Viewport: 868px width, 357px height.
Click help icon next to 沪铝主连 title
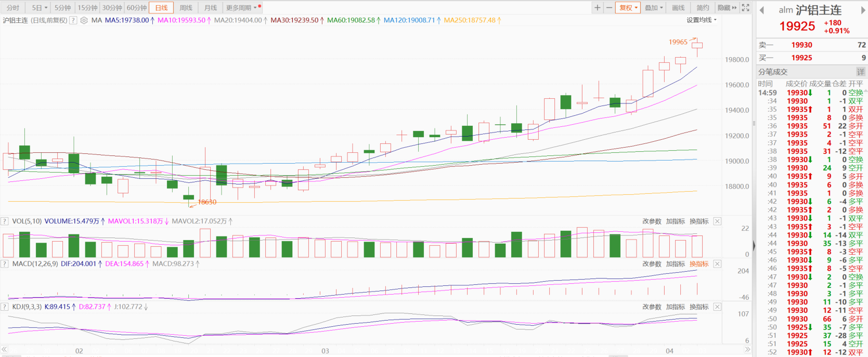click(73, 20)
